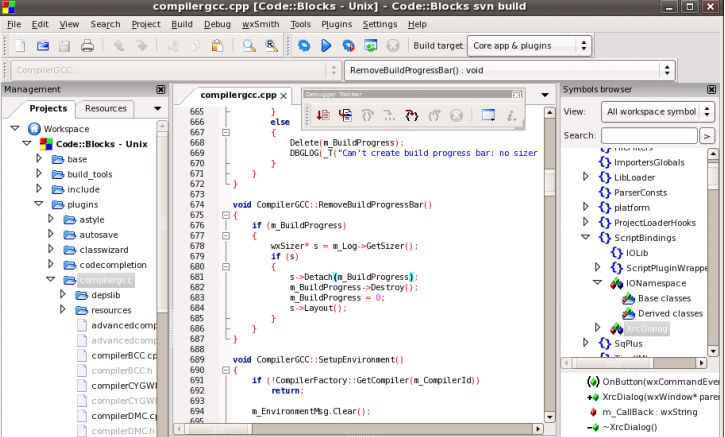Open the Debugging windows icon
Screen dimensions: 725x437
click(x=488, y=115)
